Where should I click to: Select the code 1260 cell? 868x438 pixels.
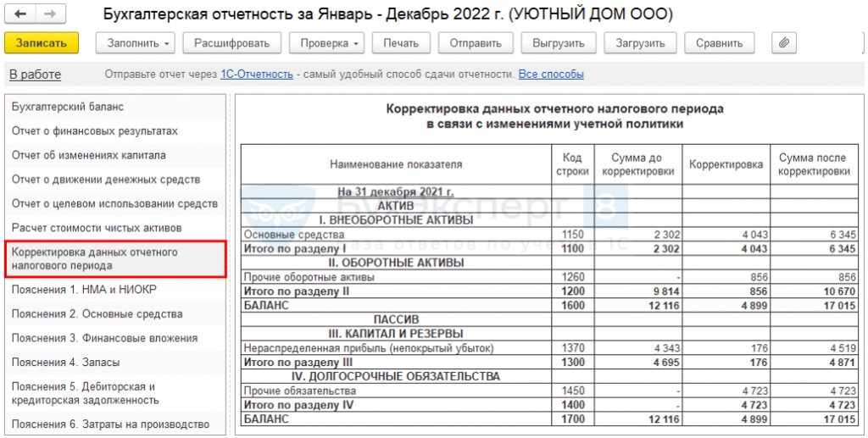pos(572,277)
